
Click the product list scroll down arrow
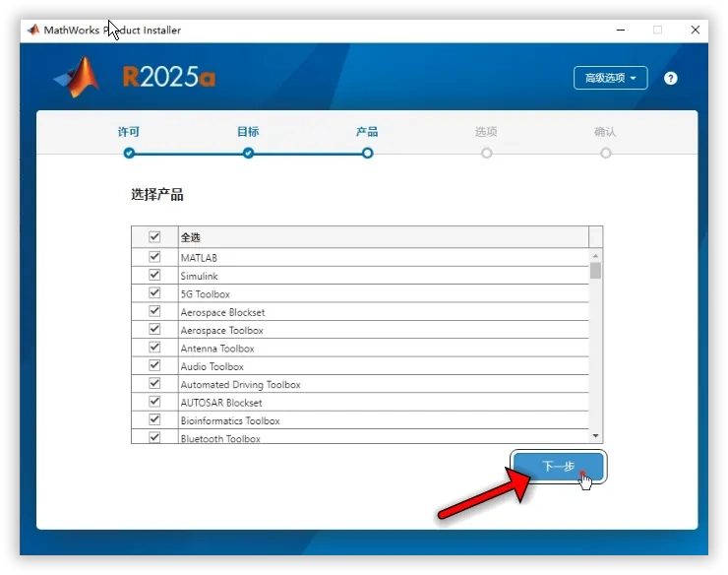[595, 436]
